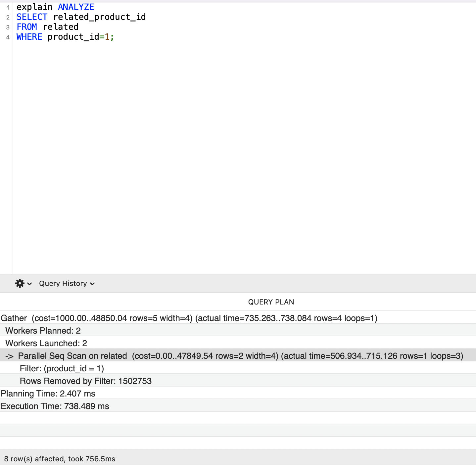Select the Execution Time: 738.489 ms row
The height and width of the screenshot is (465, 476).
tap(238, 406)
